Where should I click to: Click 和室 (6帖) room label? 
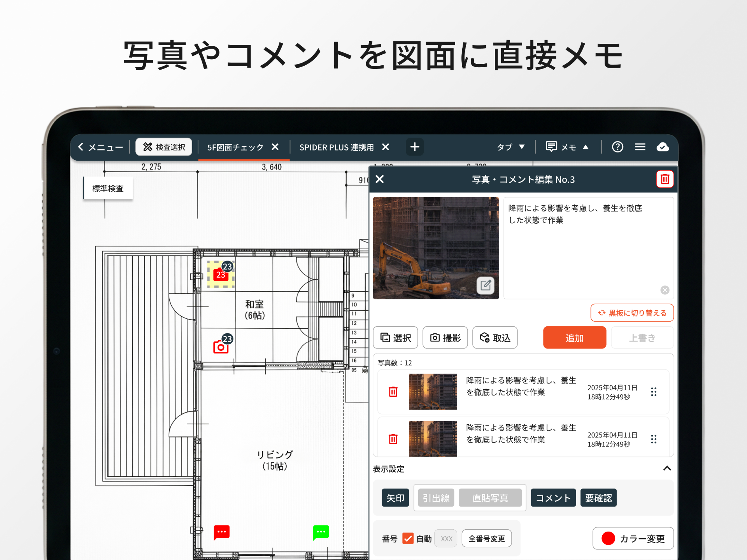tap(255, 310)
